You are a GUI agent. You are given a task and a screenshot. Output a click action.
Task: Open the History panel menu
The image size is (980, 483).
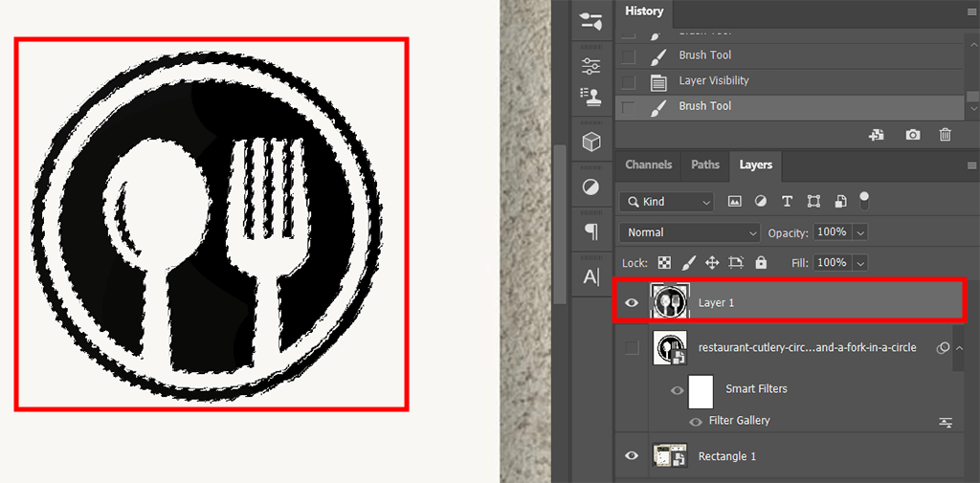(x=971, y=11)
